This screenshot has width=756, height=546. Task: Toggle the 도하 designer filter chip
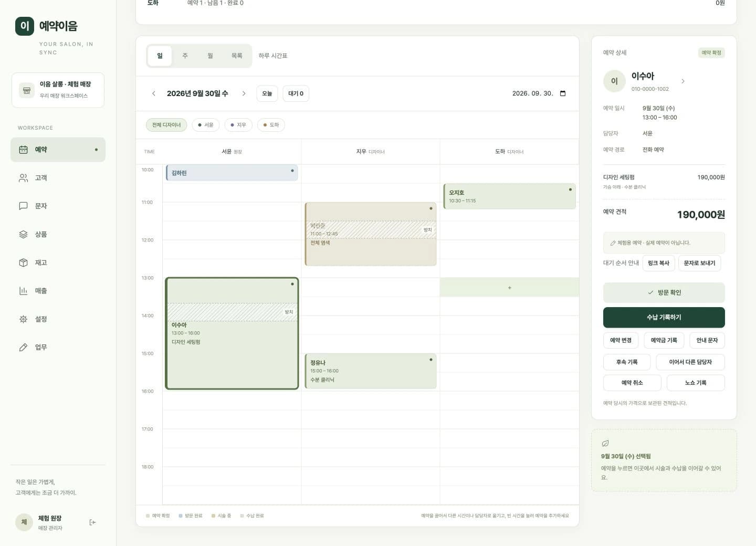(x=271, y=125)
